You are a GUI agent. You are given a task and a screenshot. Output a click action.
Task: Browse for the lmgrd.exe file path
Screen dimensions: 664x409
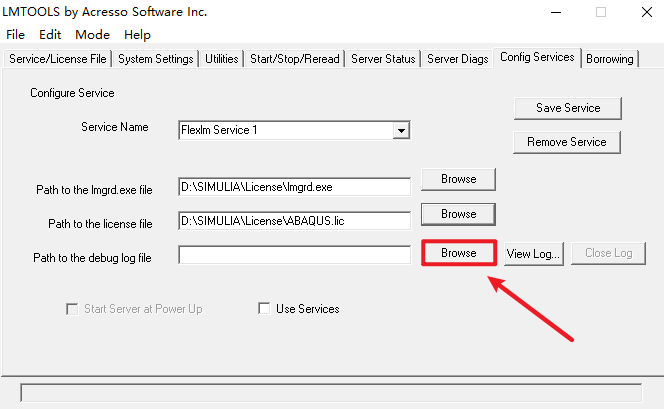(458, 179)
